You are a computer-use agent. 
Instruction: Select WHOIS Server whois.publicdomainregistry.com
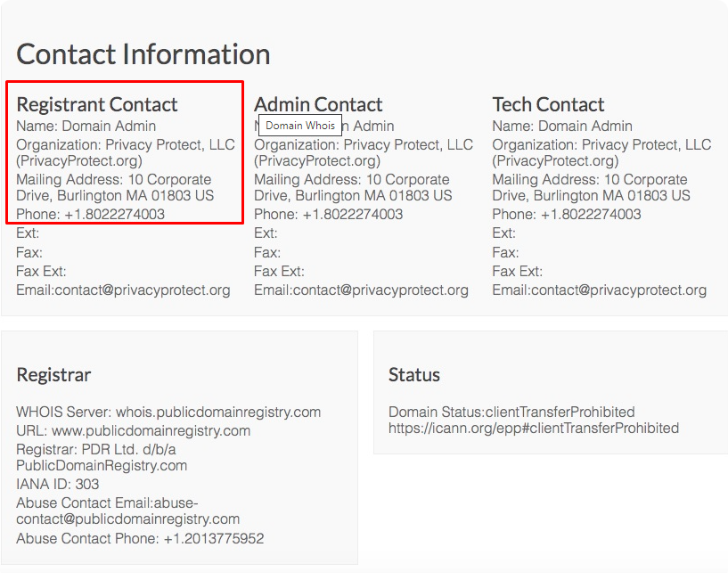tap(168, 412)
